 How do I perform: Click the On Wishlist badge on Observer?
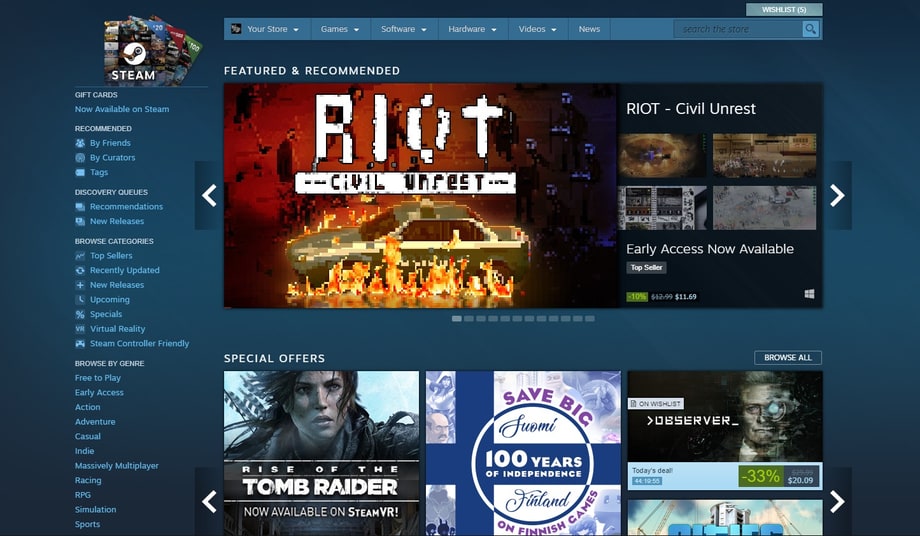coord(655,403)
